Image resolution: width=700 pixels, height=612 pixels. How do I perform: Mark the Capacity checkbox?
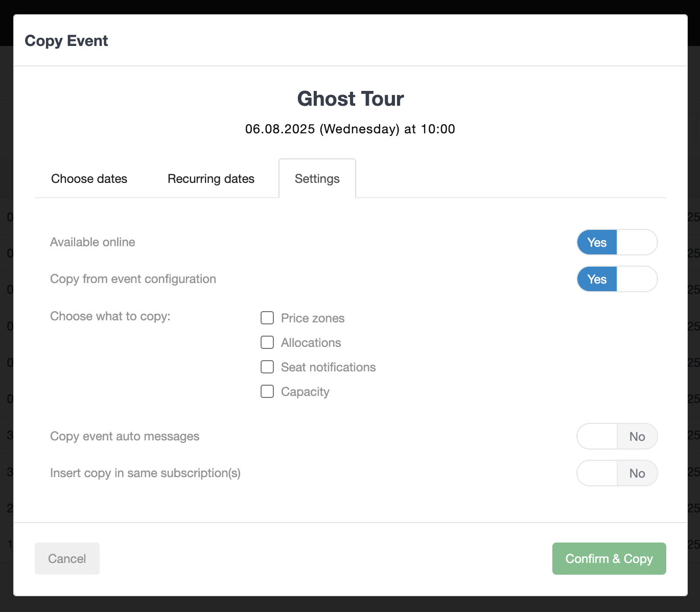pos(267,391)
